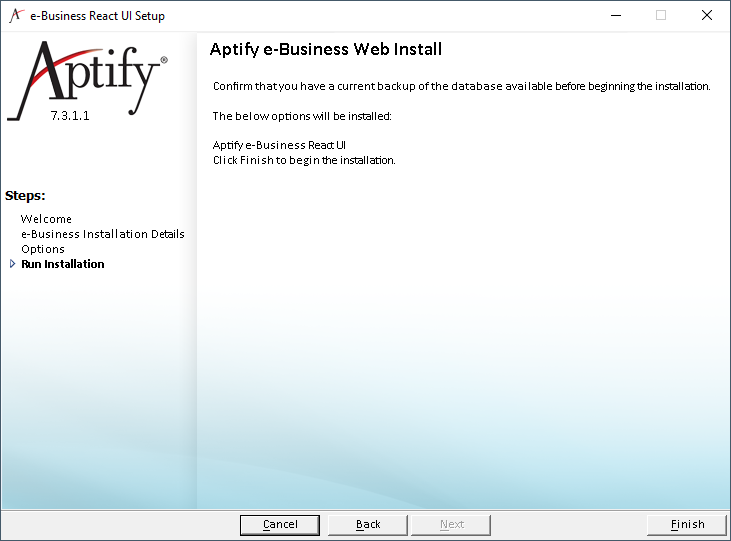This screenshot has width=731, height=541.
Task: Select the Run Installation step
Action: pyautogui.click(x=62, y=264)
